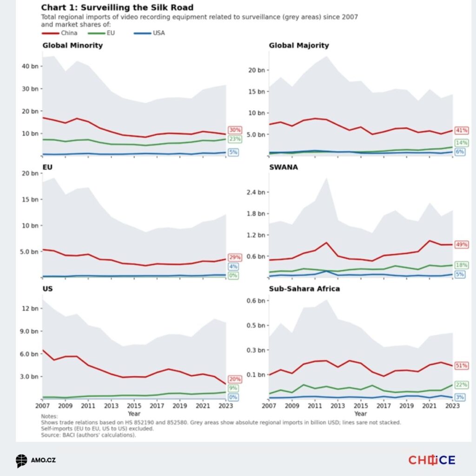Select the 18% green label in SWANA chart
Screen dimensions: 476x476
pyautogui.click(x=462, y=264)
